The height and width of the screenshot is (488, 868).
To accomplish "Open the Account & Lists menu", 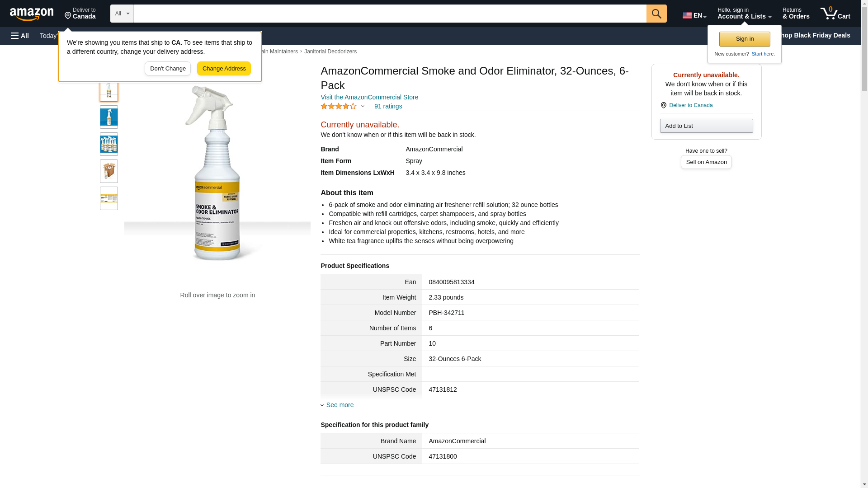I will [x=744, y=13].
